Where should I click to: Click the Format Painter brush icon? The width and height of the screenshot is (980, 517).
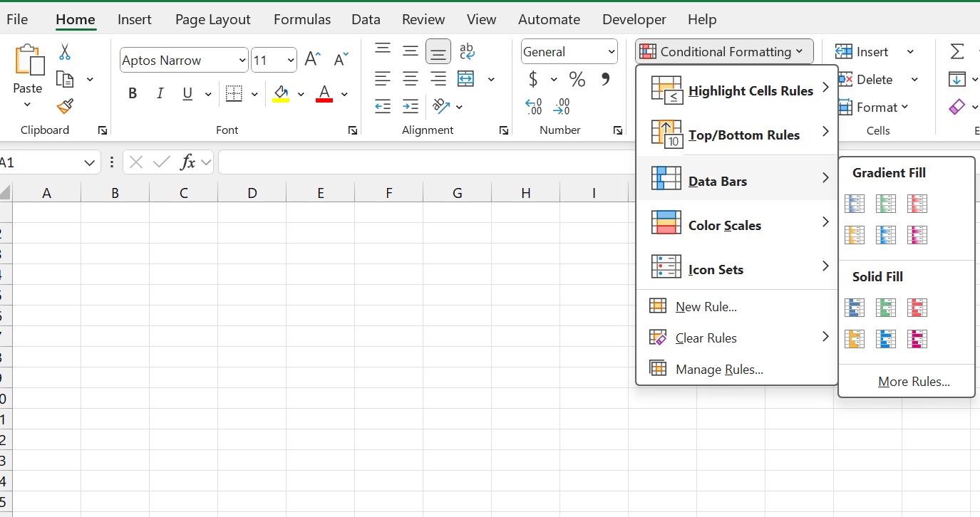click(65, 106)
